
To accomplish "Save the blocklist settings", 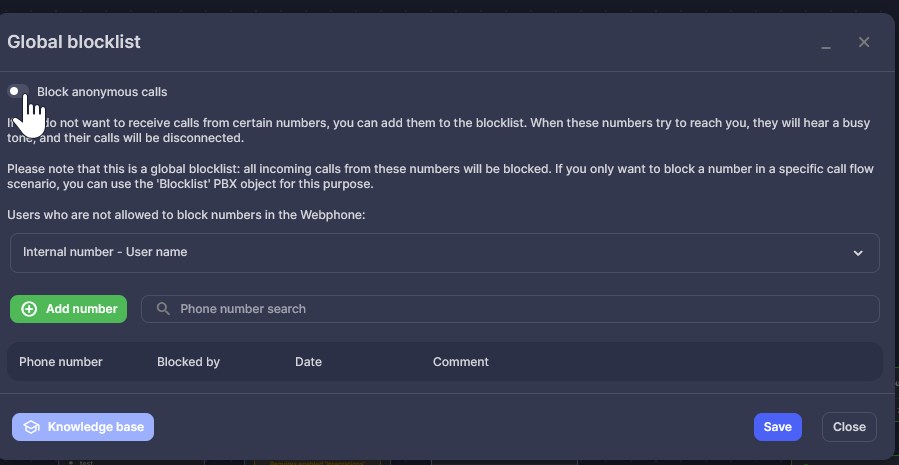I will (x=777, y=427).
